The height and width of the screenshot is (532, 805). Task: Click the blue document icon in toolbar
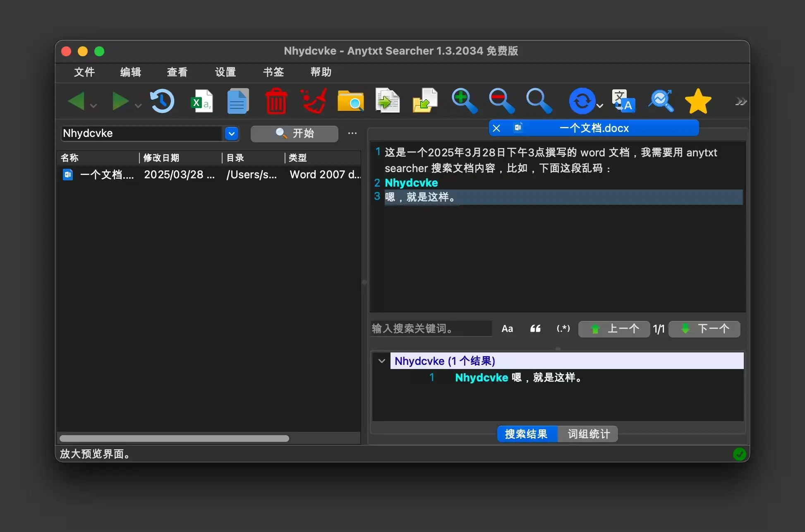coord(238,101)
